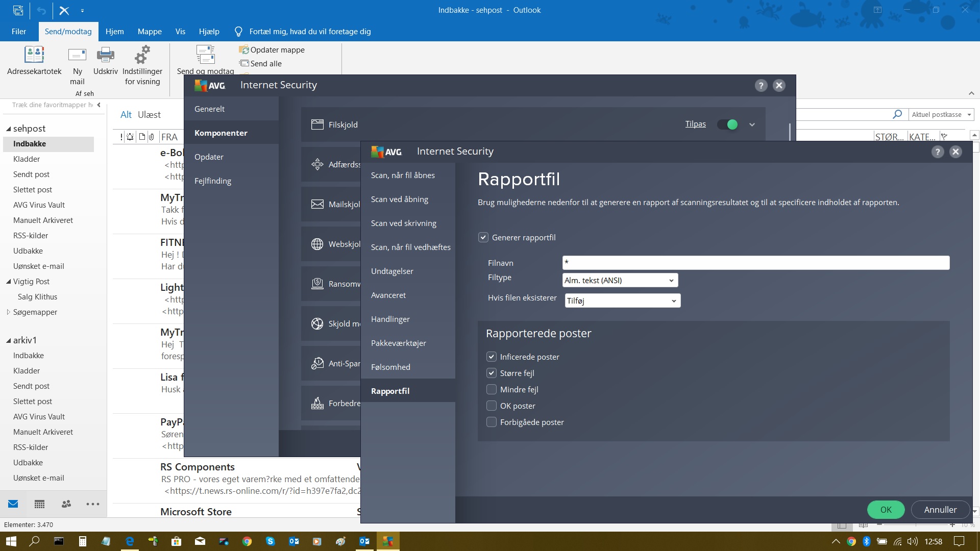Click the Anti-Spam component icon
Screen dimensions: 980x551
pyautogui.click(x=317, y=363)
